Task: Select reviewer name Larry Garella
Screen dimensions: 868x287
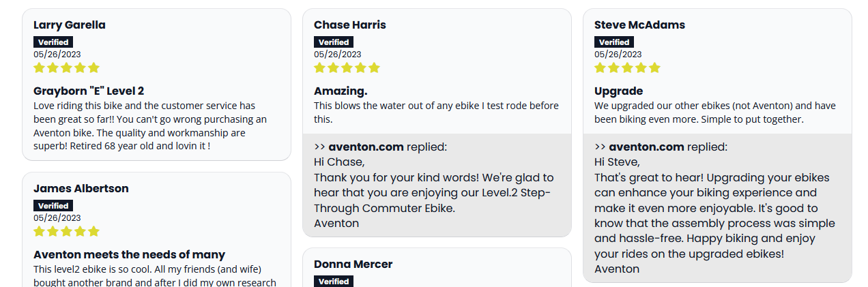Action: click(70, 25)
